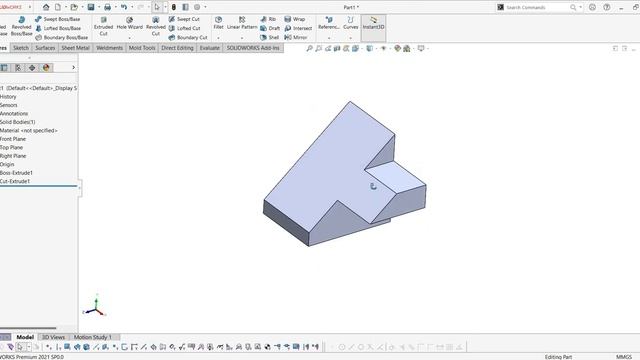Create a new document from the toolbar

point(58,7)
